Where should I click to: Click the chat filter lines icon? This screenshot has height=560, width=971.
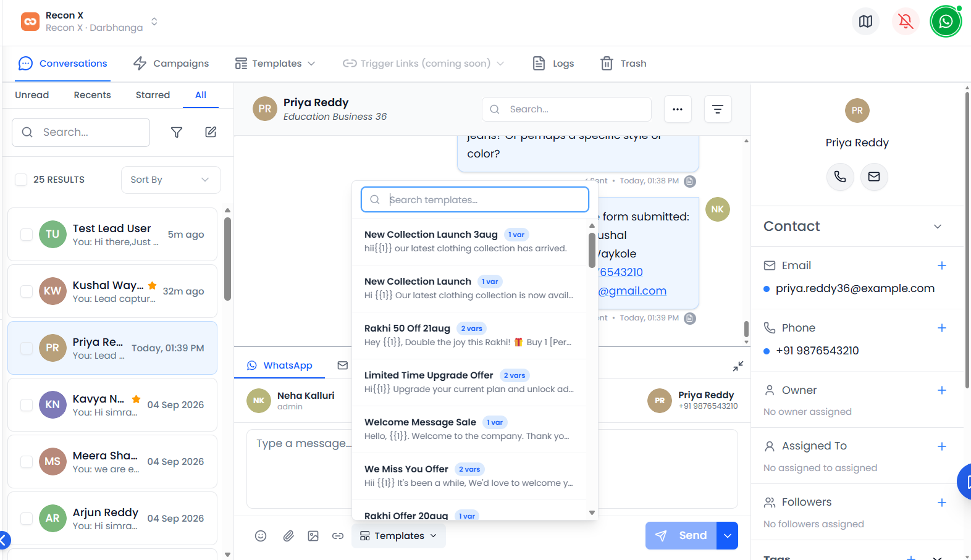pos(718,109)
